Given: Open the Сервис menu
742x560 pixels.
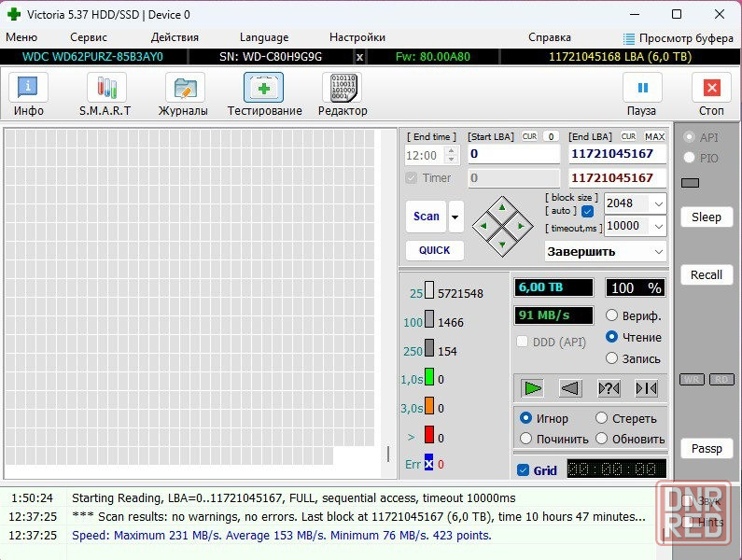Looking at the screenshot, I should pyautogui.click(x=88, y=37).
